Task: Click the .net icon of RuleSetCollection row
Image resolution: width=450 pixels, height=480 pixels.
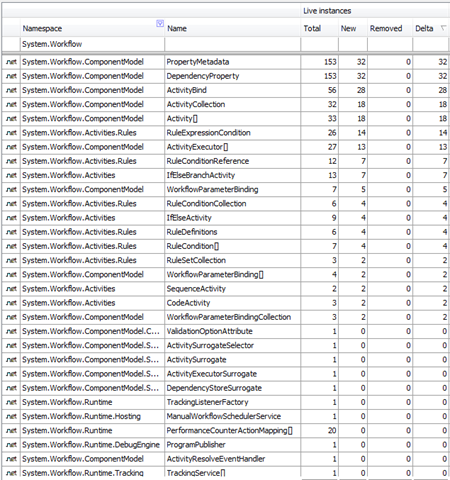Action: [11, 260]
